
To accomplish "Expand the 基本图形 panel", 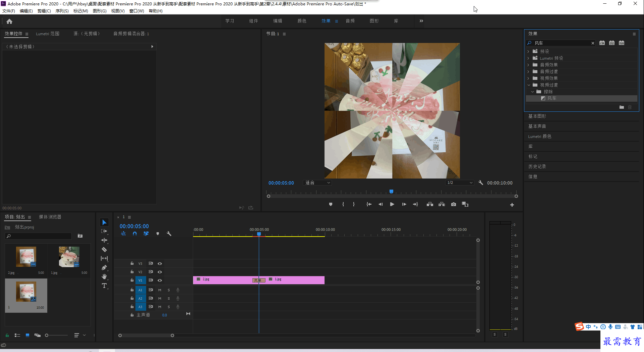I will point(537,116).
